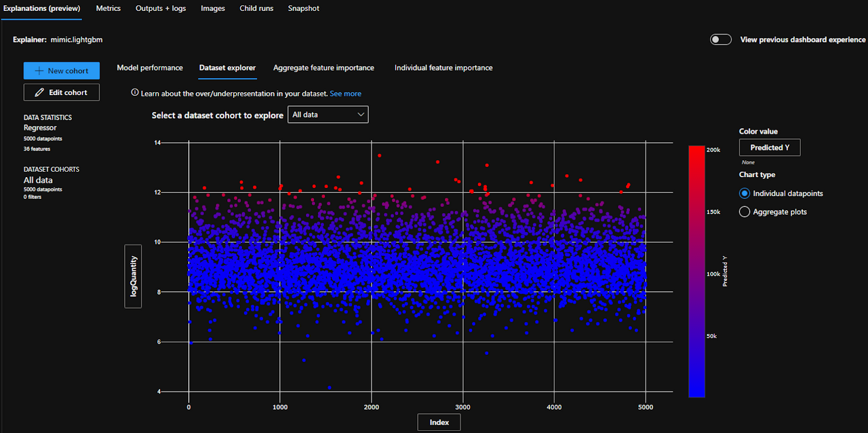Open the Aggregate feature importance tab

[323, 67]
